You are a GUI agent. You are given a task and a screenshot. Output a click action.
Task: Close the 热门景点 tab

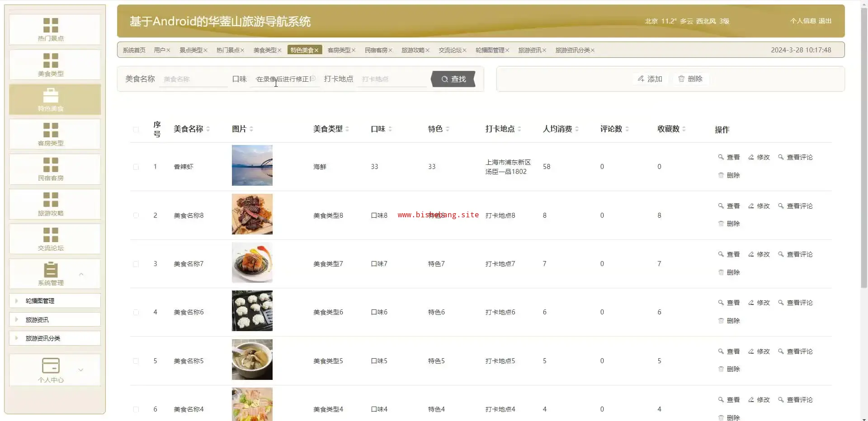pyautogui.click(x=242, y=50)
